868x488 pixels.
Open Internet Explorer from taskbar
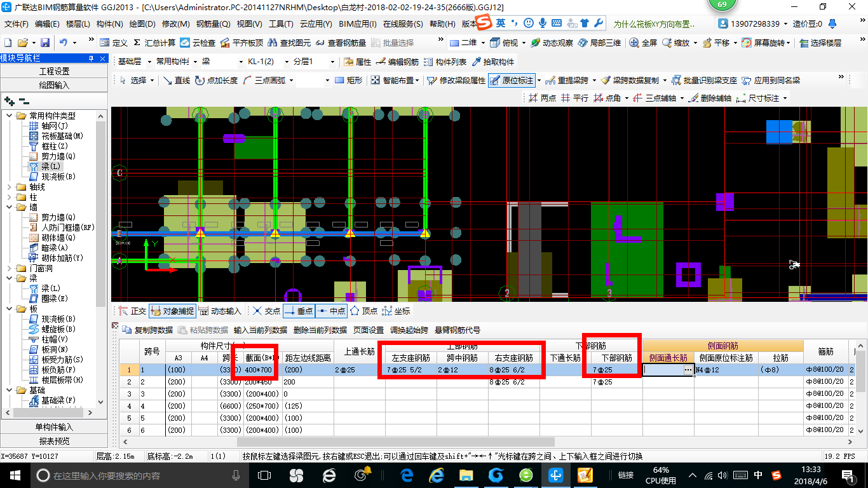[436, 475]
